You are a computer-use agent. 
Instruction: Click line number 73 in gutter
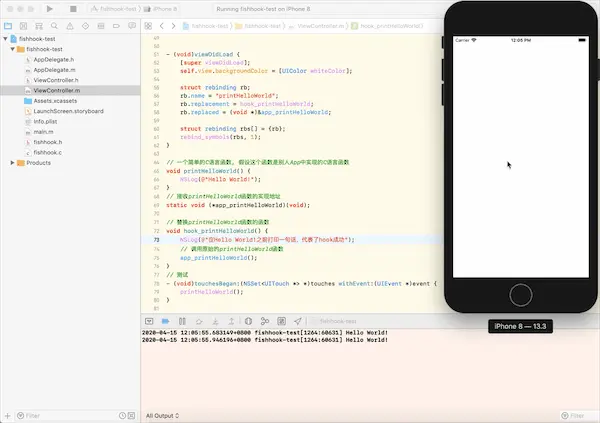[156, 240]
